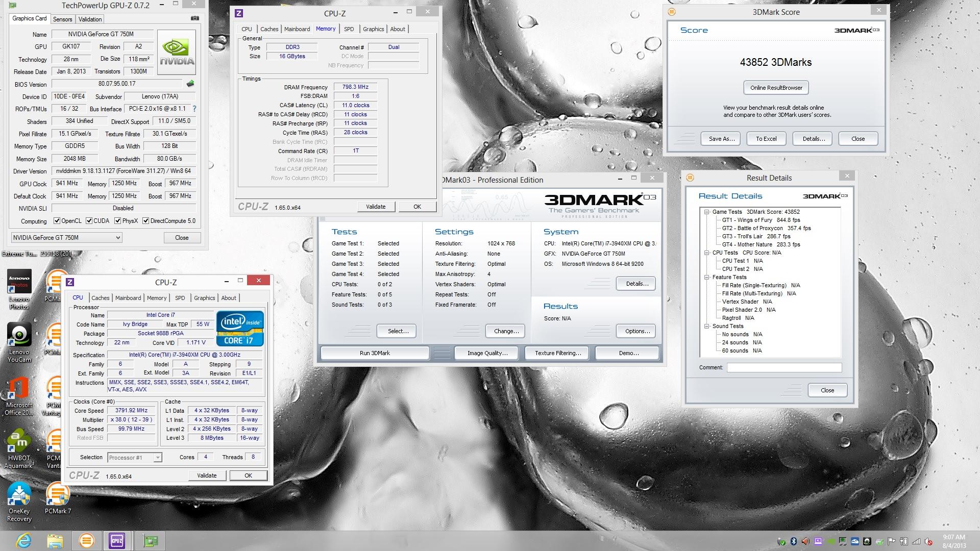This screenshot has height=551, width=980.
Task: Click the GPU-Z green chip taskbar icon
Action: click(x=150, y=541)
